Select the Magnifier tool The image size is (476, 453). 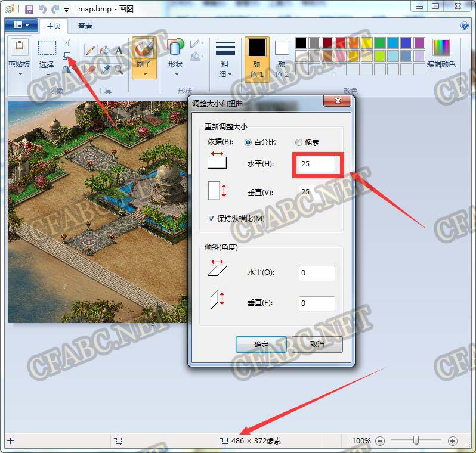[x=119, y=70]
